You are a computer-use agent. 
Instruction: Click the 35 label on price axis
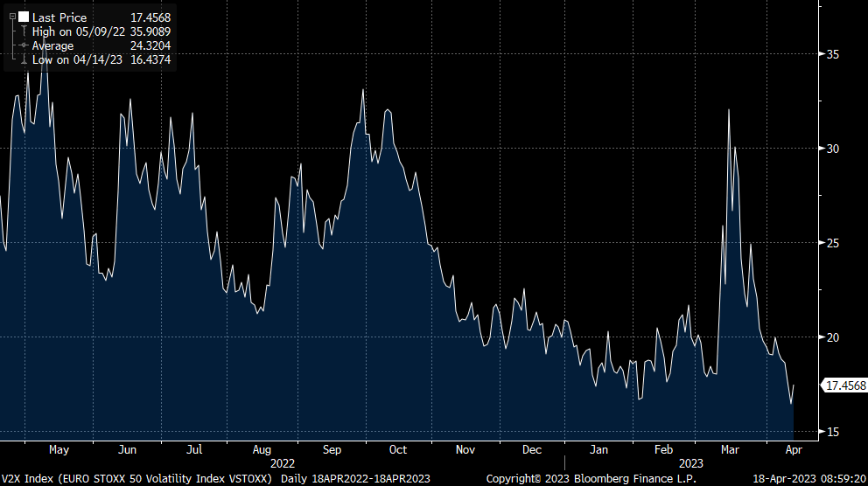coord(833,54)
